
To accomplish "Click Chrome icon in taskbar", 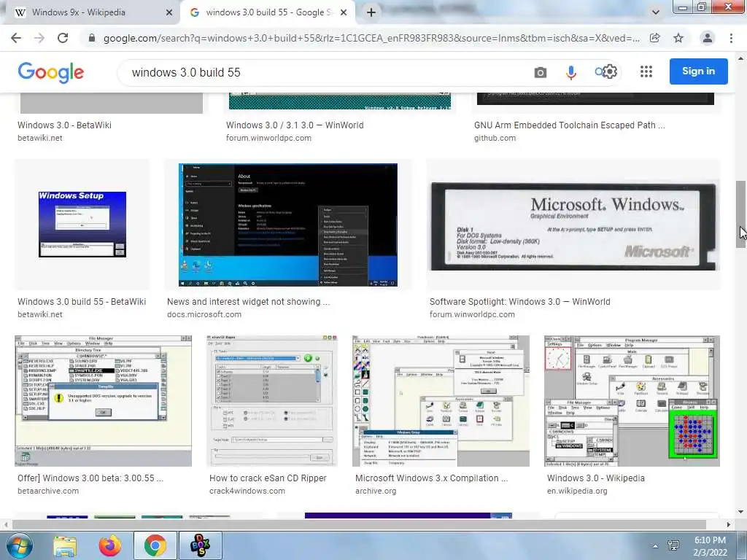I will coord(155,545).
